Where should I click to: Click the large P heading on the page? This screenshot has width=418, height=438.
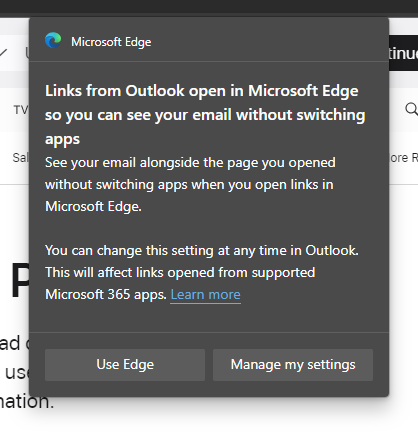pyautogui.click(x=20, y=281)
